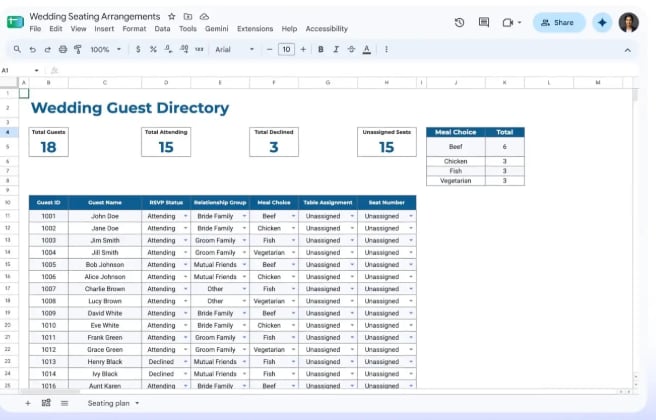Screen dimensions: 656x420
Task: Open the Arial font dropdown
Action: pyautogui.click(x=234, y=49)
